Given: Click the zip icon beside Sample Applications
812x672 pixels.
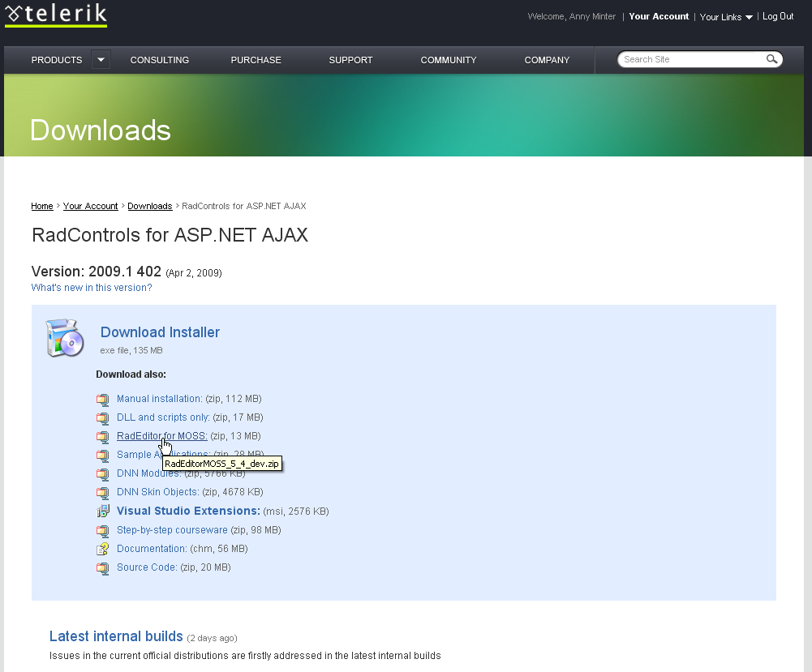Looking at the screenshot, I should 102,456.
